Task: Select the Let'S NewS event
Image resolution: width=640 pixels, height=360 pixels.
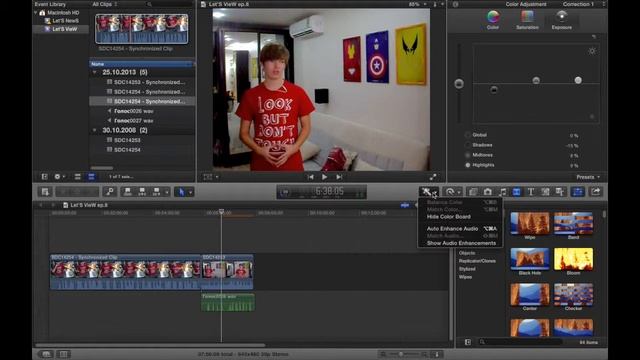Action: (65, 20)
